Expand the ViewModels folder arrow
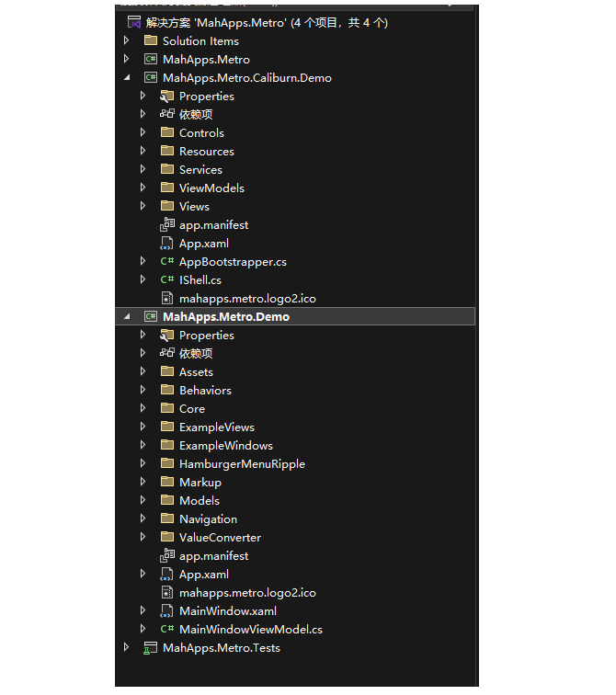Image resolution: width=616 pixels, height=695 pixels. pyautogui.click(x=143, y=188)
